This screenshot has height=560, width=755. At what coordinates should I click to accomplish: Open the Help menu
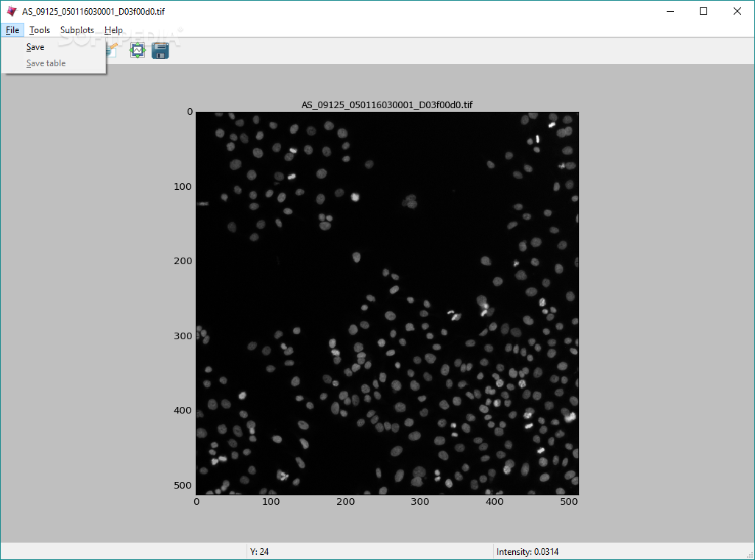[x=113, y=30]
